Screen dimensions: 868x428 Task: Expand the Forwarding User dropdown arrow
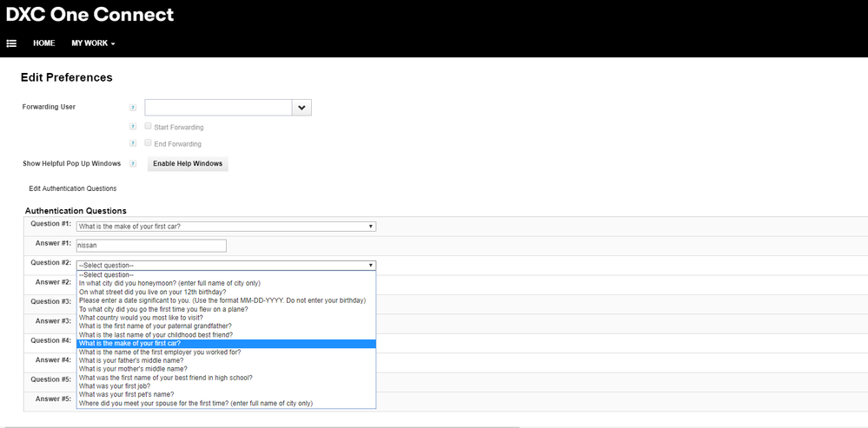[x=301, y=108]
